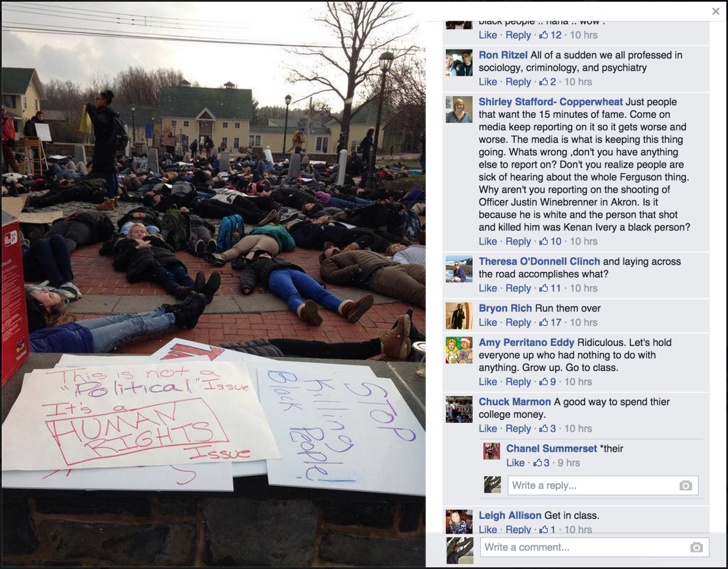The height and width of the screenshot is (569, 728).
Task: Reply to Amy Perritano Eddy's comment
Action: click(518, 382)
